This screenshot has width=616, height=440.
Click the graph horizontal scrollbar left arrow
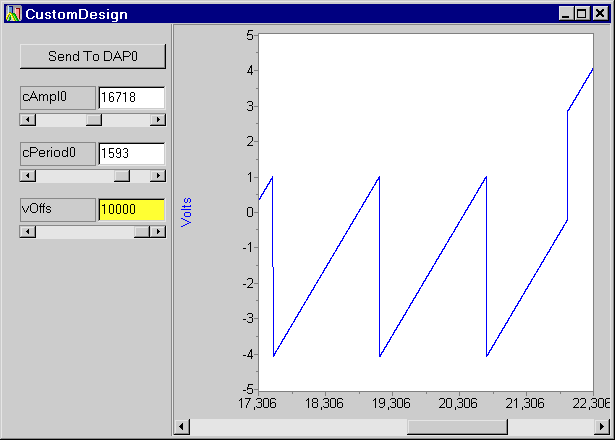pos(182,427)
